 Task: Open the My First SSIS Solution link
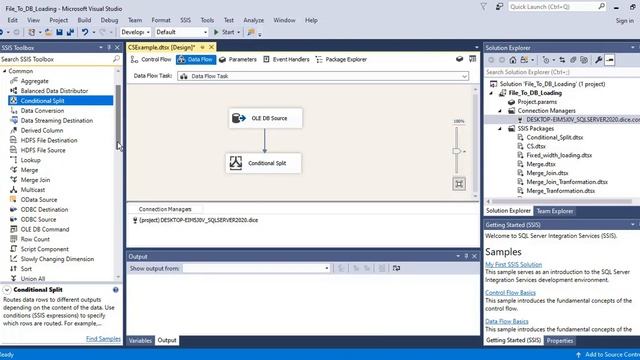click(513, 264)
